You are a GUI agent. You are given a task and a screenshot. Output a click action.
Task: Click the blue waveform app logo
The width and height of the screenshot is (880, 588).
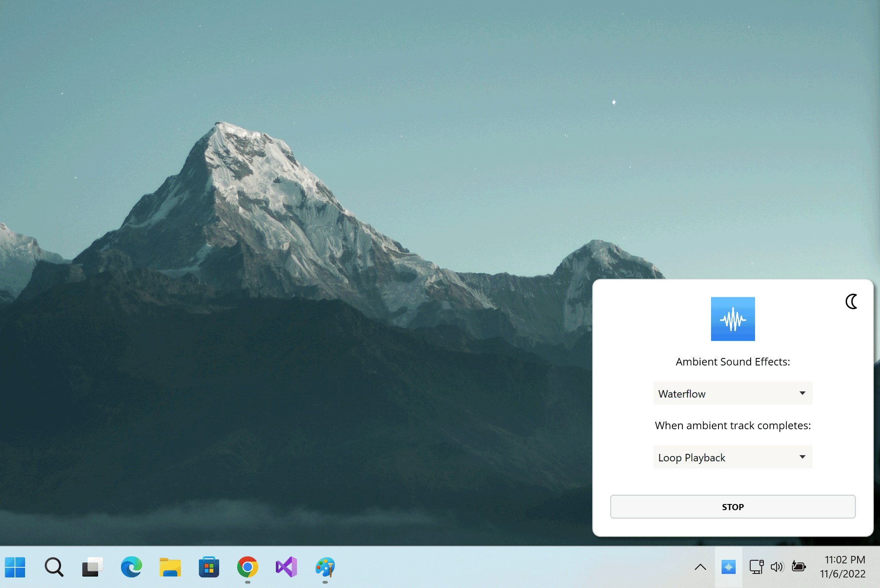pyautogui.click(x=733, y=319)
